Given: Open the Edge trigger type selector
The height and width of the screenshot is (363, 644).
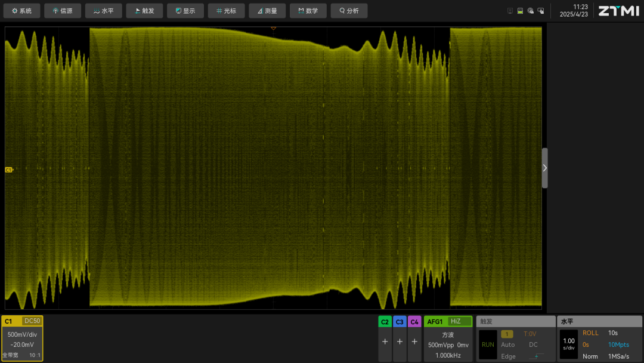Looking at the screenshot, I should (507, 356).
